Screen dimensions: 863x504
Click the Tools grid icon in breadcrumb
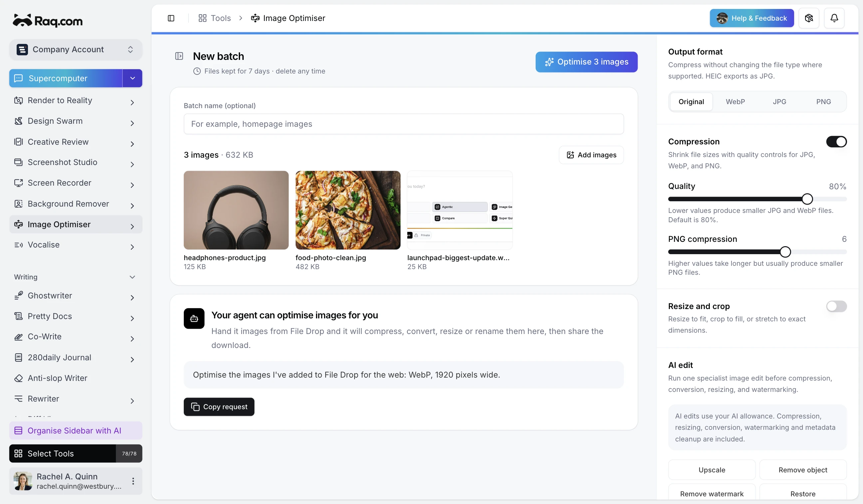tap(202, 18)
